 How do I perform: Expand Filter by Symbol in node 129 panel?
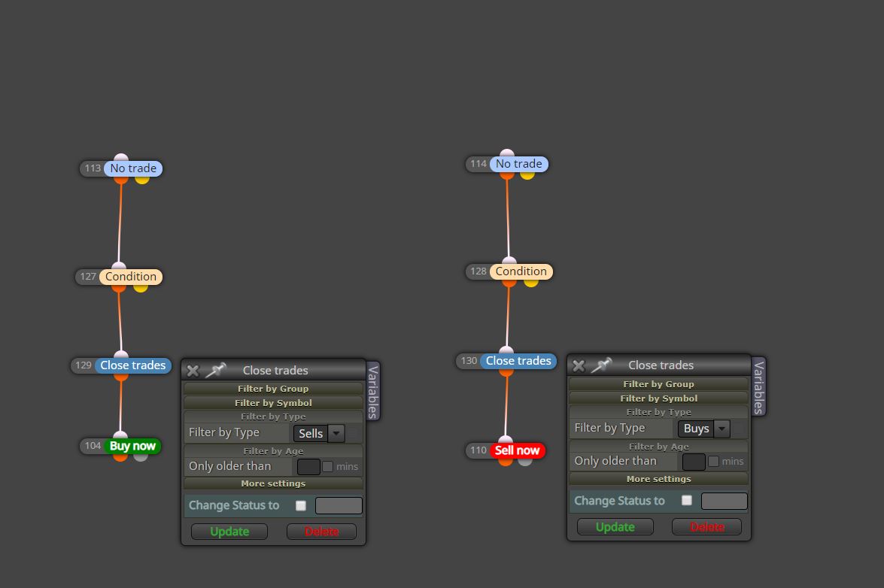pyautogui.click(x=273, y=403)
